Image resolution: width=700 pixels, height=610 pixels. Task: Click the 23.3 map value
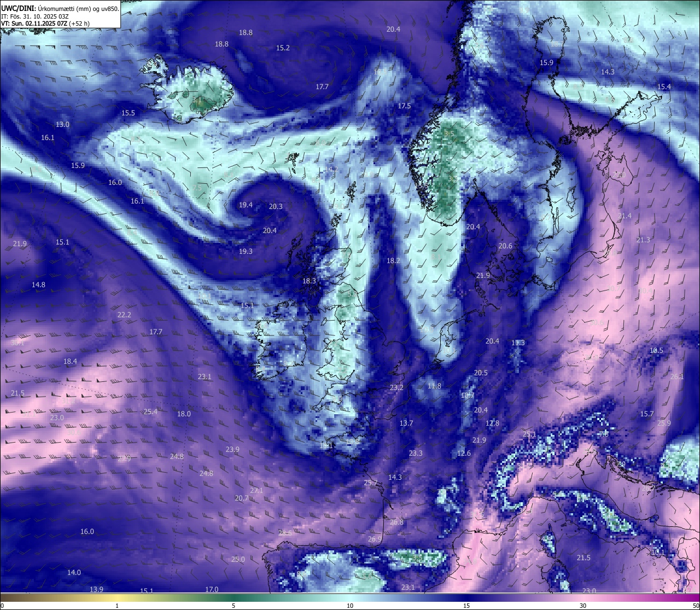[416, 454]
